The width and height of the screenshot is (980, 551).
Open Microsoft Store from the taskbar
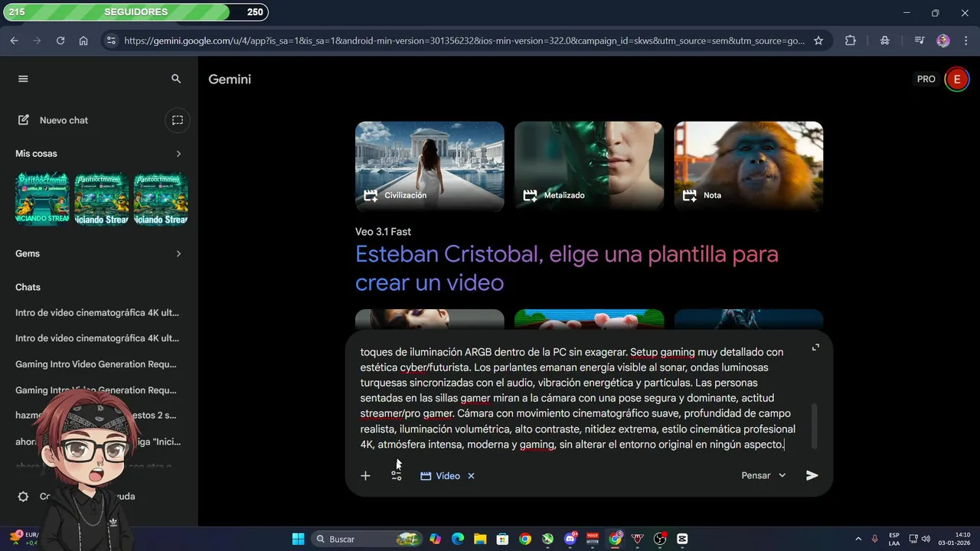point(502,539)
